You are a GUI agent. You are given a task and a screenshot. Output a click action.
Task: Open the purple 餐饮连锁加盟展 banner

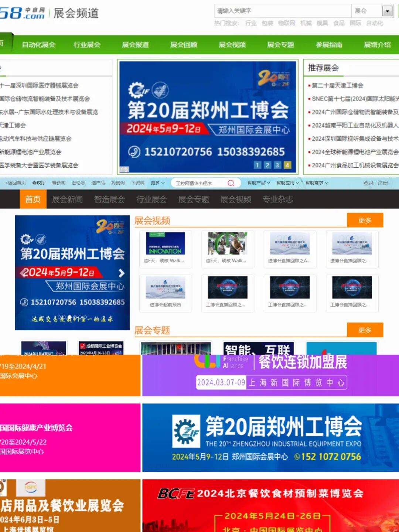[x=271, y=375]
